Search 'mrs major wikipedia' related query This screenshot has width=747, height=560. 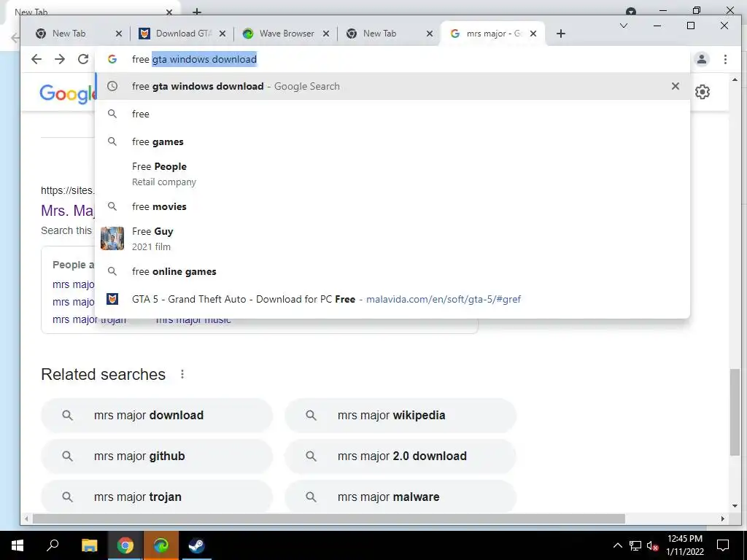(400, 415)
